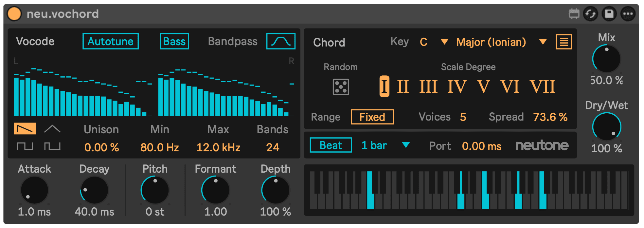
Task: Click the bandpass filter curve icon
Action: [281, 41]
